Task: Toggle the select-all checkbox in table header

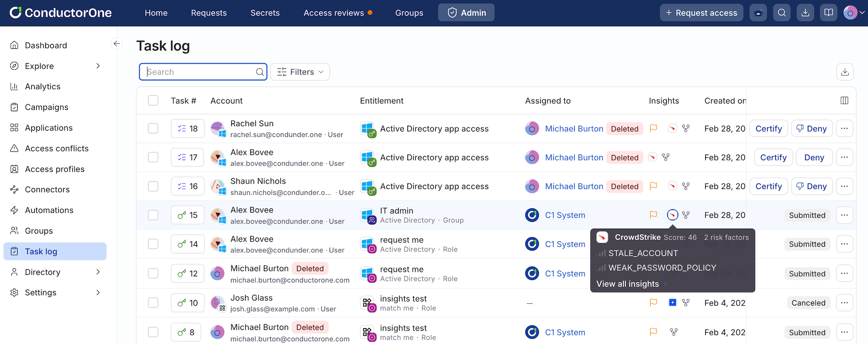Action: (153, 100)
